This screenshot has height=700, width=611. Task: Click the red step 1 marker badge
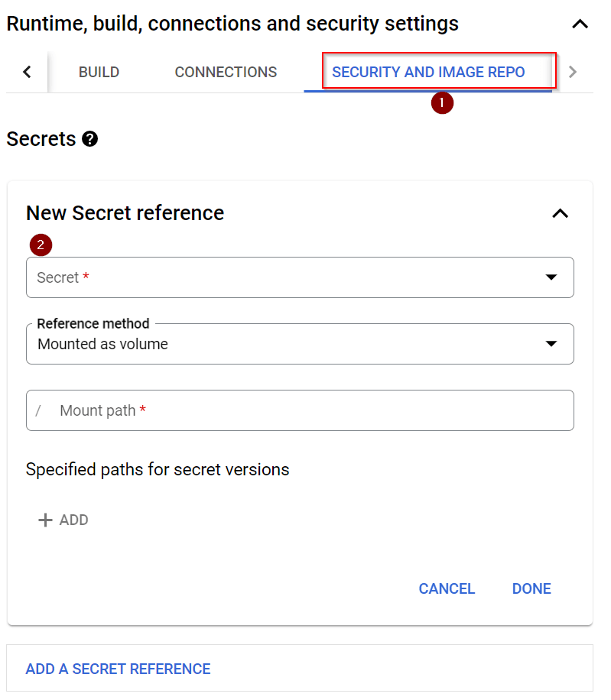[442, 102]
